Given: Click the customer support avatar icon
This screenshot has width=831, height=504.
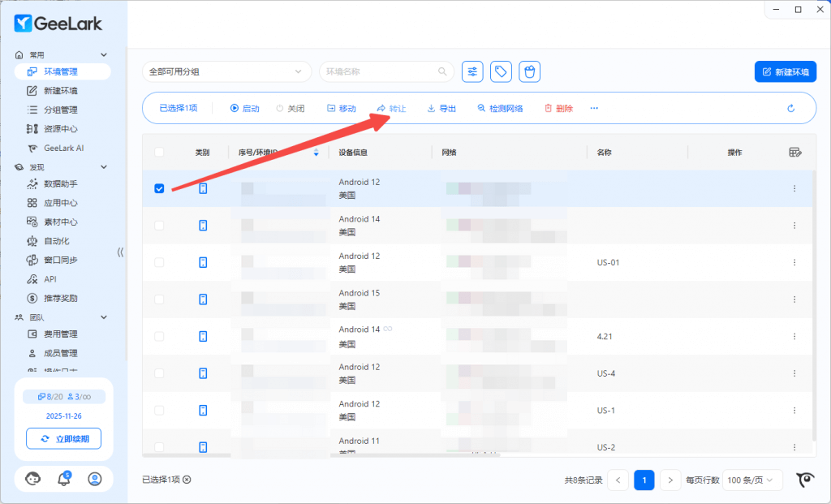Looking at the screenshot, I should tap(33, 479).
